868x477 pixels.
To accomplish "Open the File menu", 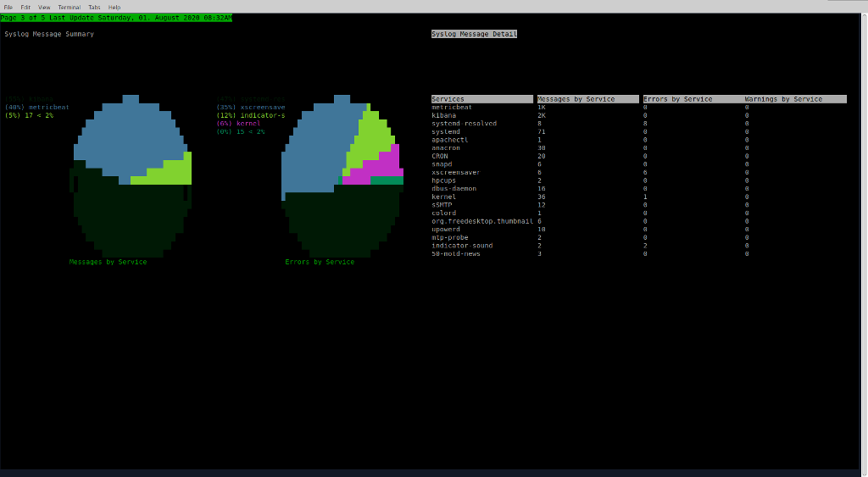I will click(8, 7).
